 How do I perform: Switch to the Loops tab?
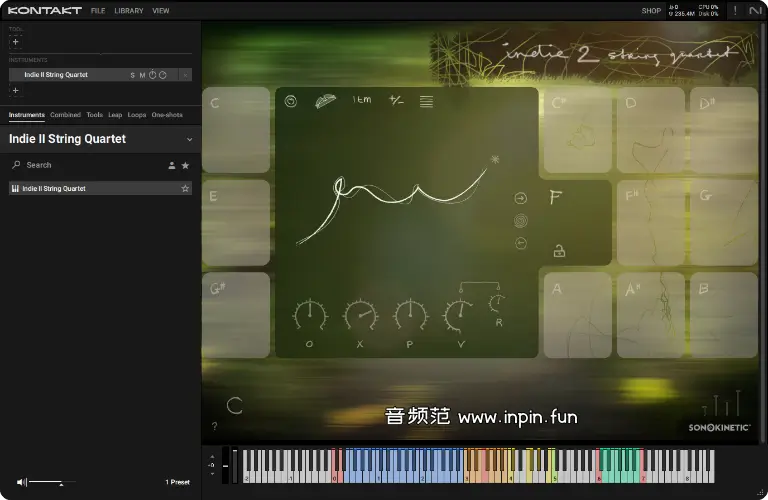(137, 115)
